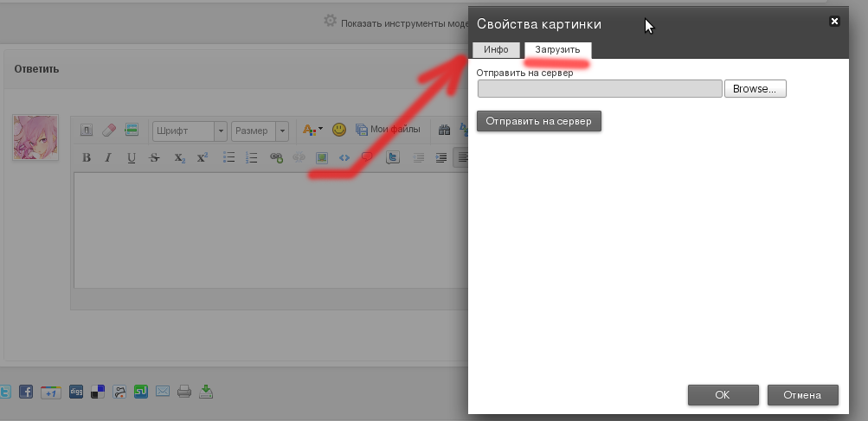
Task: Click the insert image toolbar icon
Action: point(321,157)
